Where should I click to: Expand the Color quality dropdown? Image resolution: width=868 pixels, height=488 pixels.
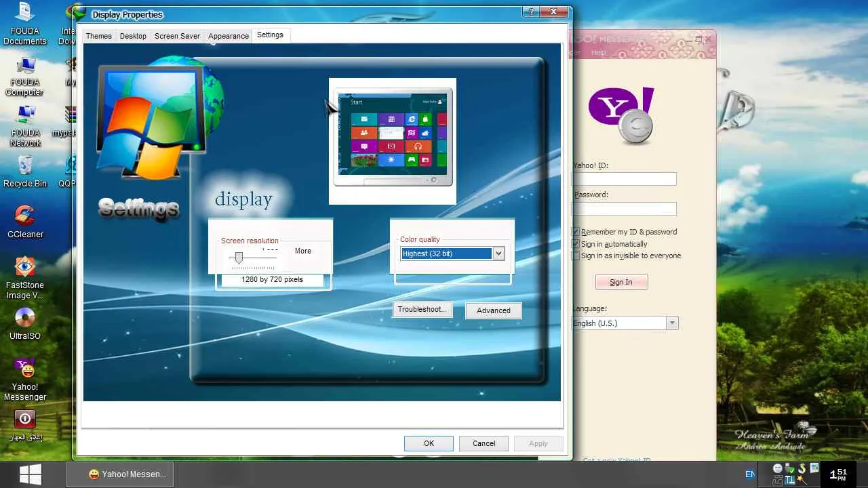click(x=498, y=253)
